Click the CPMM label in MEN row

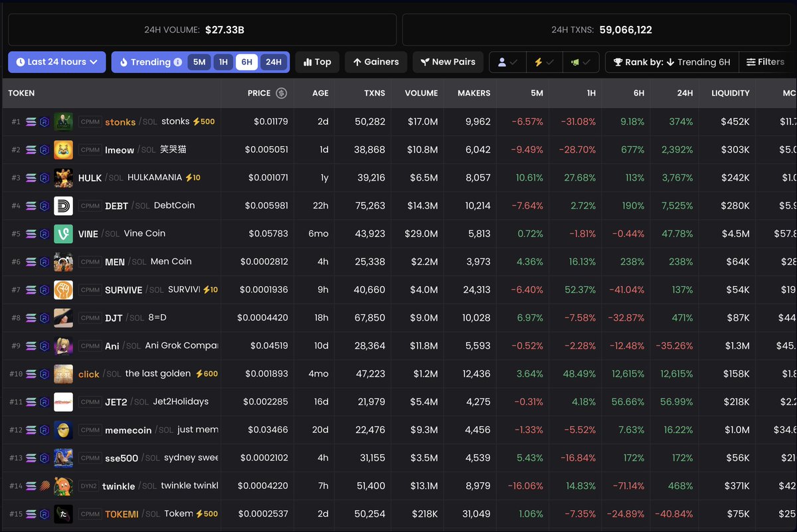click(90, 262)
